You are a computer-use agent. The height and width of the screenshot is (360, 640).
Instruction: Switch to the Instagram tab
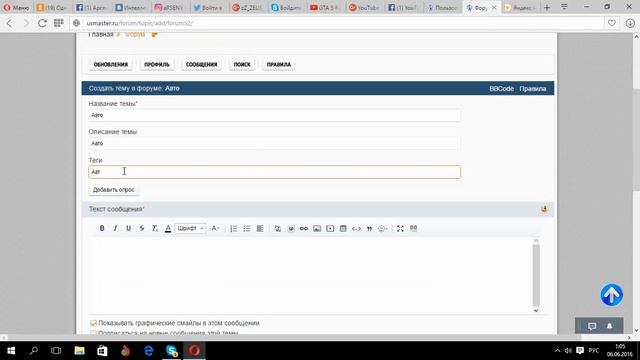(169, 7)
